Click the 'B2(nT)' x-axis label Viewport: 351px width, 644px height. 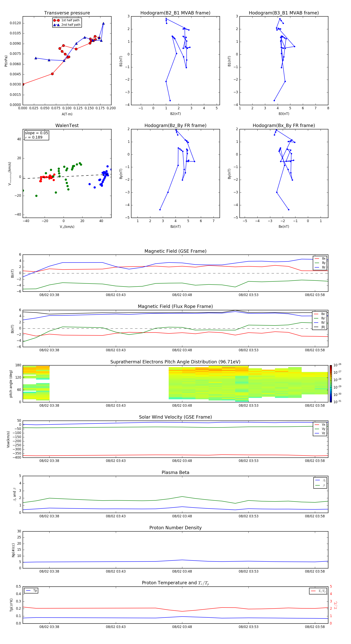tap(175, 114)
